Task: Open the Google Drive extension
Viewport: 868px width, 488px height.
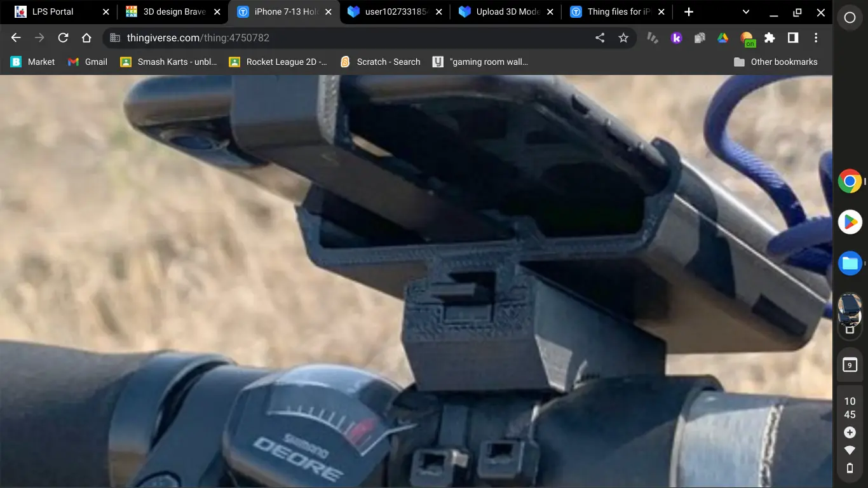Action: coord(722,38)
